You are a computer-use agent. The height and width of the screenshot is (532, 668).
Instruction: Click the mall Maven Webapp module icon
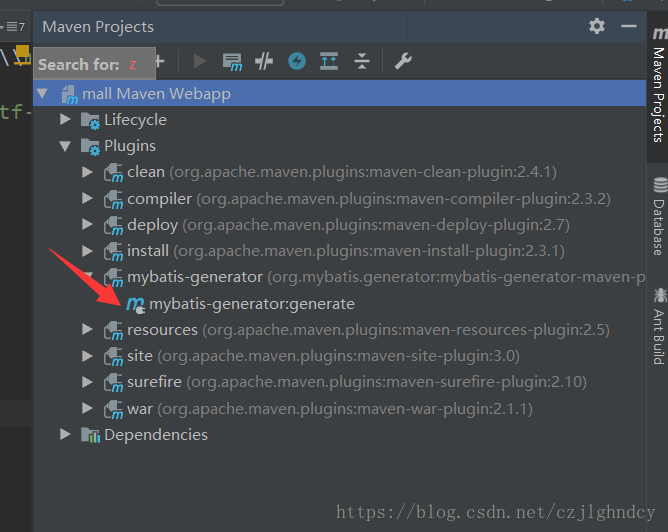[69, 95]
